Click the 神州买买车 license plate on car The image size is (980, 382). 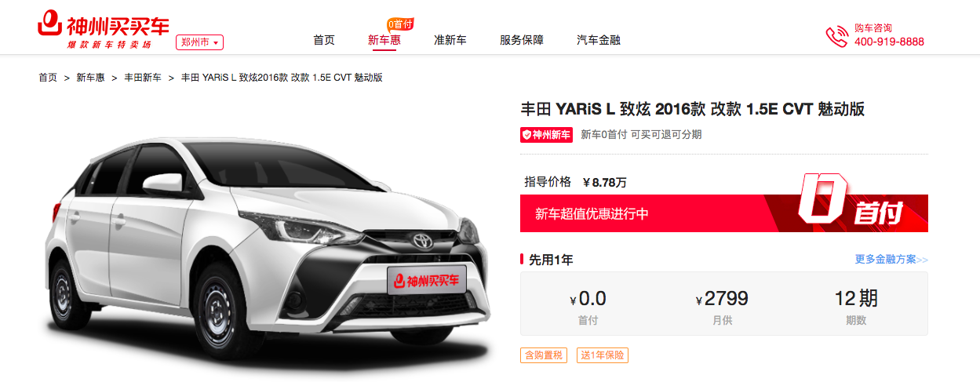427,280
